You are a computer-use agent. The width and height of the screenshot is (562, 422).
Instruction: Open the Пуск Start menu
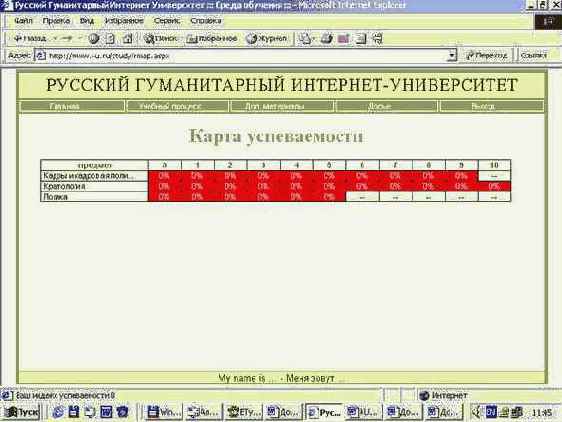point(22,412)
